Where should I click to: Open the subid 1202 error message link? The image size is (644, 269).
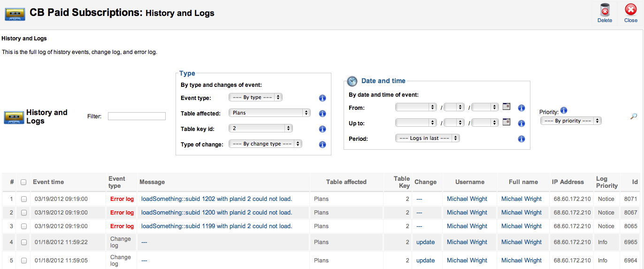[216, 199]
